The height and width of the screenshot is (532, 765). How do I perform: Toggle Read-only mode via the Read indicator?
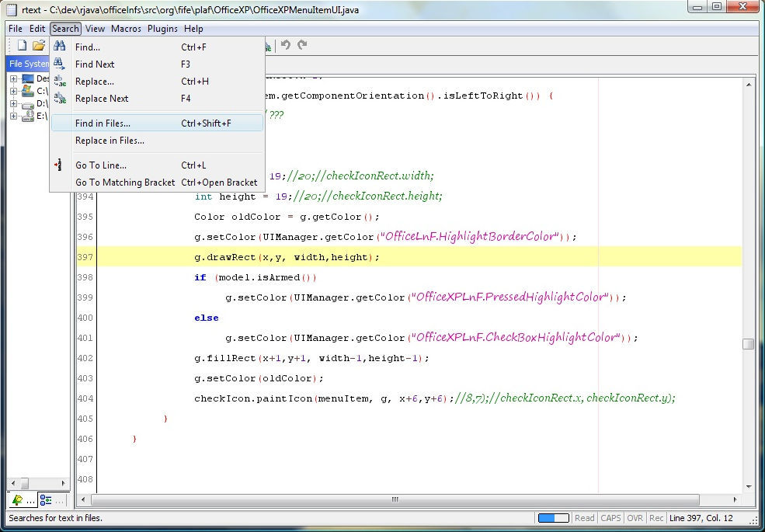(584, 517)
